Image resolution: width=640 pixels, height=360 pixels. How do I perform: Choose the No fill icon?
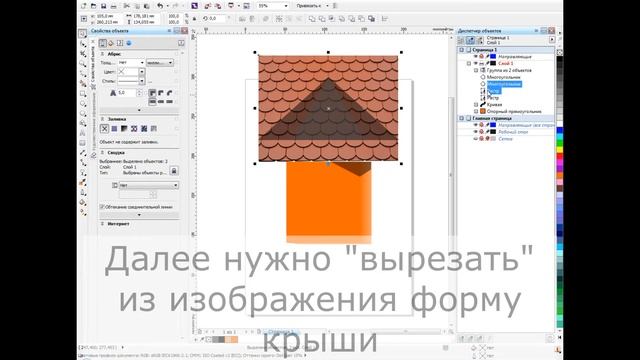click(104, 129)
